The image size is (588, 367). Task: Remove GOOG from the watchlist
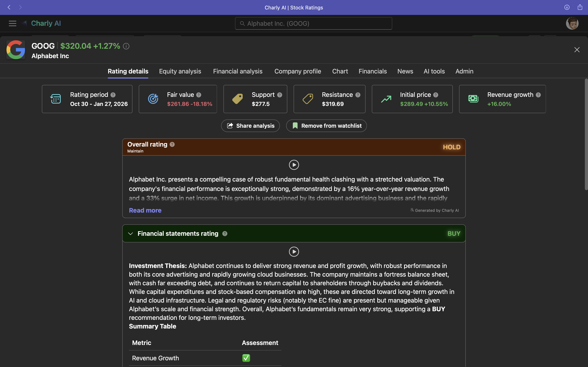click(326, 126)
